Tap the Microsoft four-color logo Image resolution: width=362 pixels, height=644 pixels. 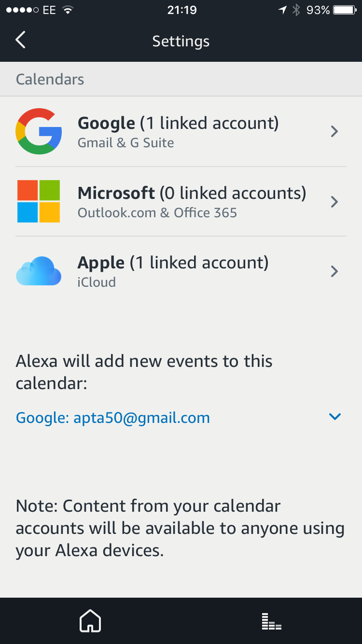(x=39, y=201)
